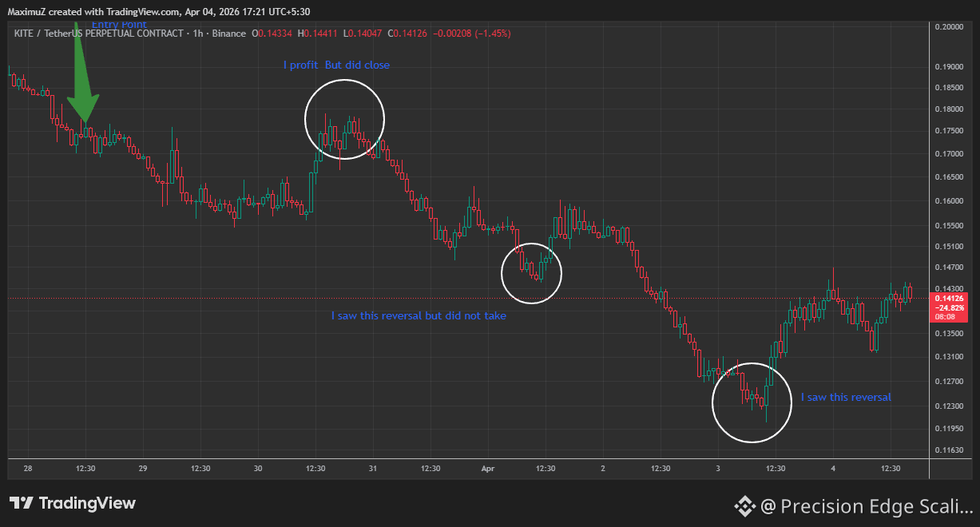Click the 0.15500 price axis label
This screenshot has height=527, width=980.
[948, 226]
